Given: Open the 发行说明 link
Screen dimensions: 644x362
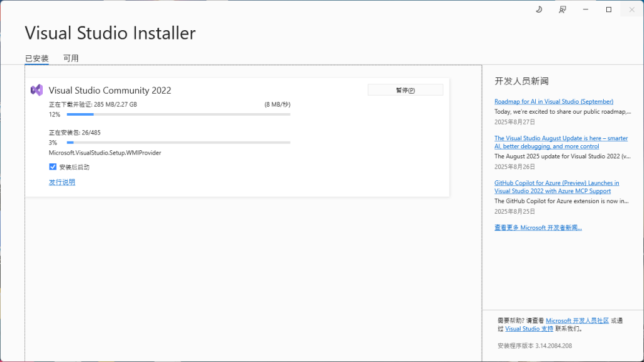Looking at the screenshot, I should point(61,182).
